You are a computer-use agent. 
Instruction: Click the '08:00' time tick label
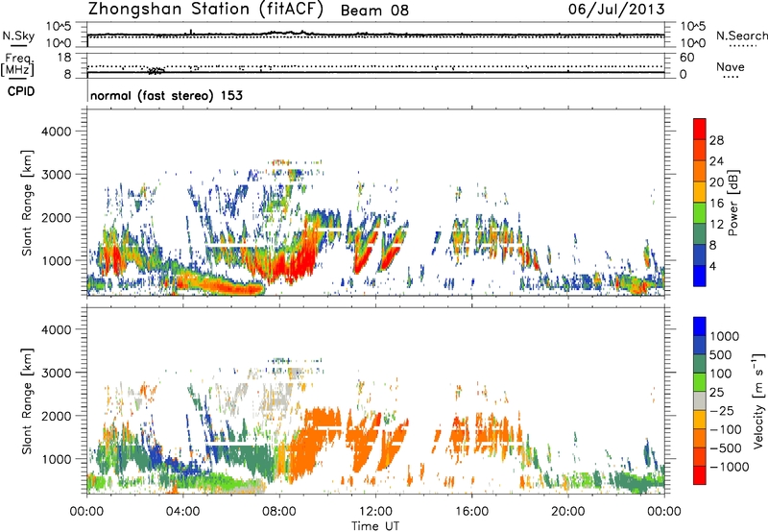[x=279, y=512]
